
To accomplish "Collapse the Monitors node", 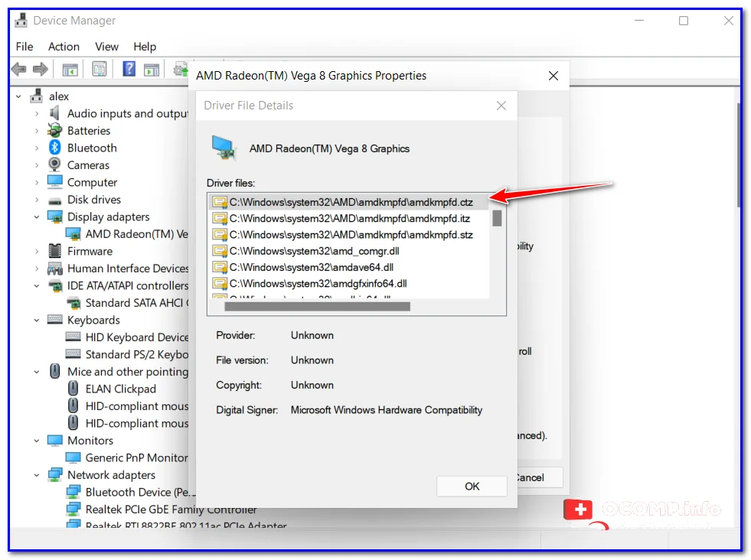I will [x=37, y=441].
